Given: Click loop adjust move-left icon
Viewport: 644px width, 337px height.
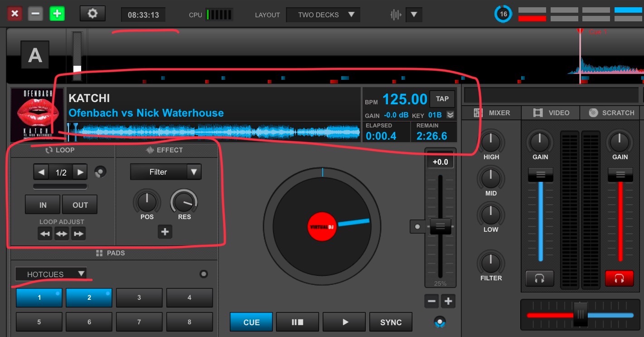Looking at the screenshot, I should 44,234.
